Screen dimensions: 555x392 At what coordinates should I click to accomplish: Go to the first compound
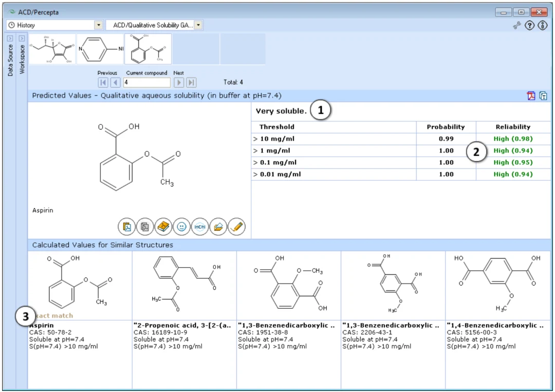coord(103,82)
